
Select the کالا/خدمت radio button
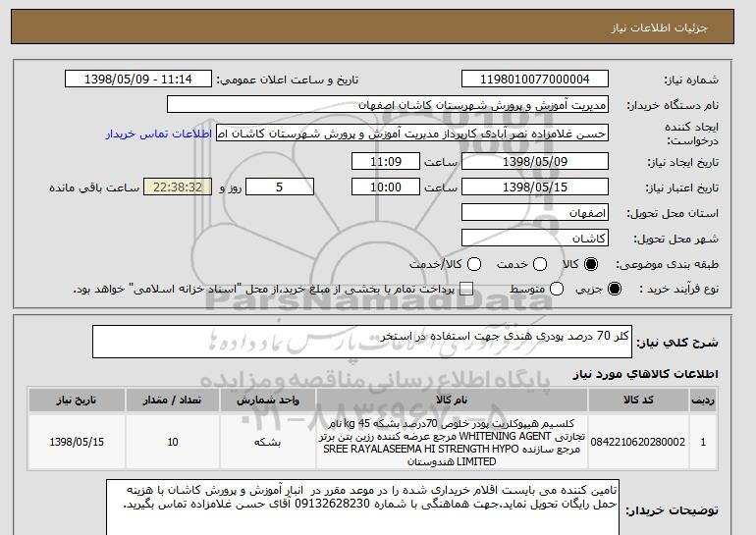pyautogui.click(x=474, y=264)
